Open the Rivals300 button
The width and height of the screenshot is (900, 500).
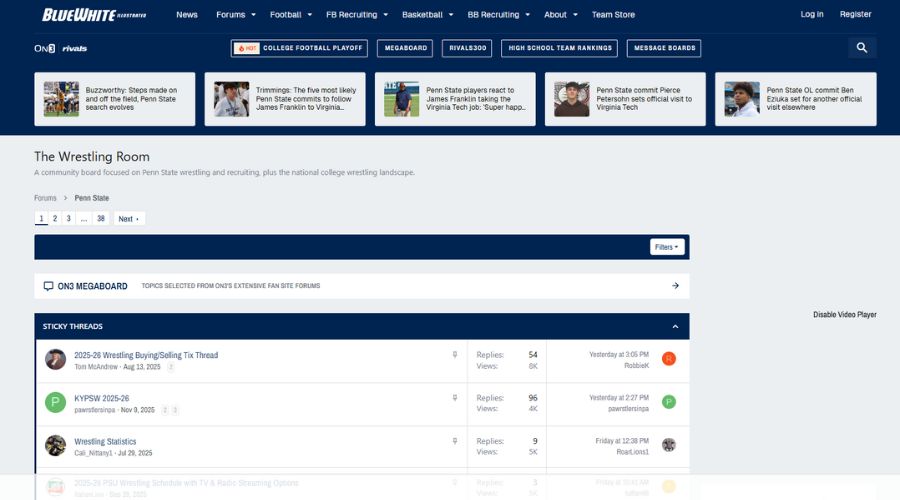[467, 48]
